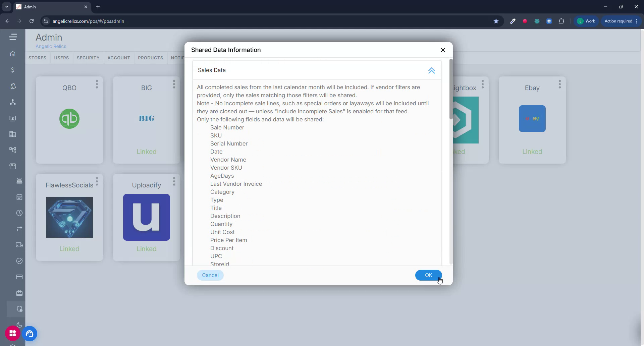
Task: Open the Uploadify card options menu
Action: click(x=174, y=181)
